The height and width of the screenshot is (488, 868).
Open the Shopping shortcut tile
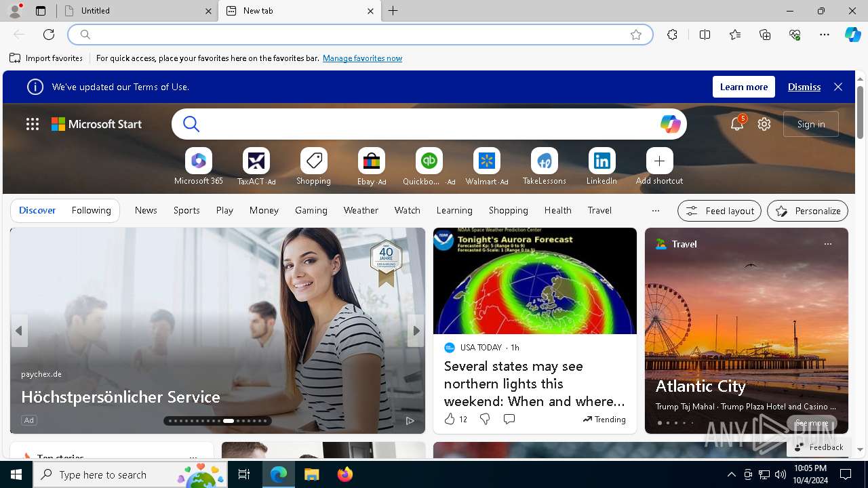pyautogui.click(x=314, y=161)
